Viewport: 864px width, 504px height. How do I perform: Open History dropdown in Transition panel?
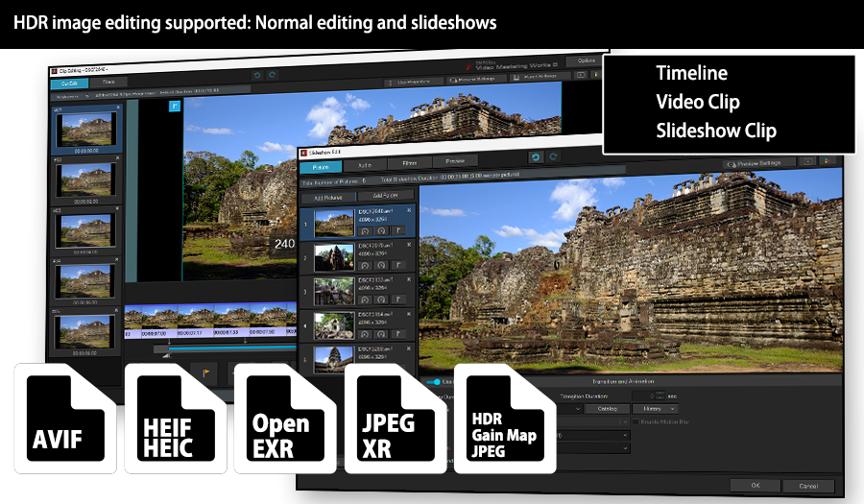(x=654, y=409)
